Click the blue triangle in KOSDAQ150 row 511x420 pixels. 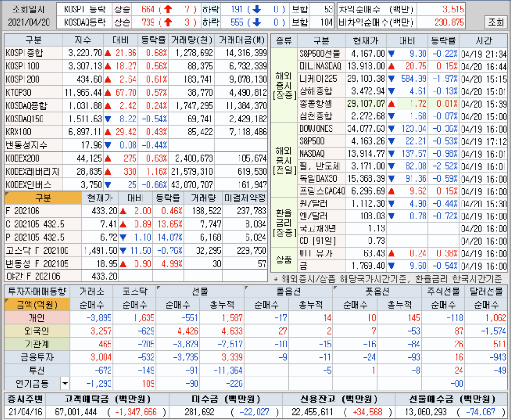[x=108, y=119]
